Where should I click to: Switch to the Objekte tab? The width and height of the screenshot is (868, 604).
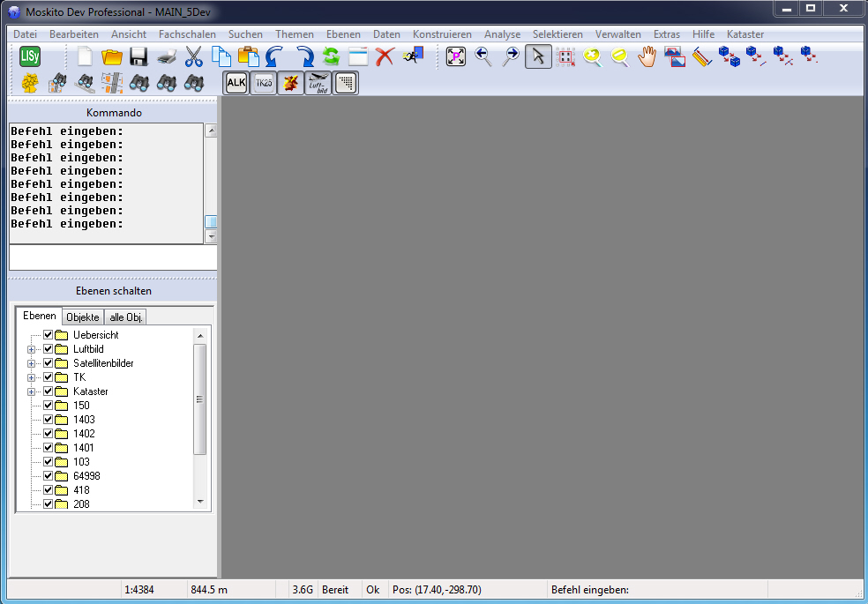coord(83,317)
